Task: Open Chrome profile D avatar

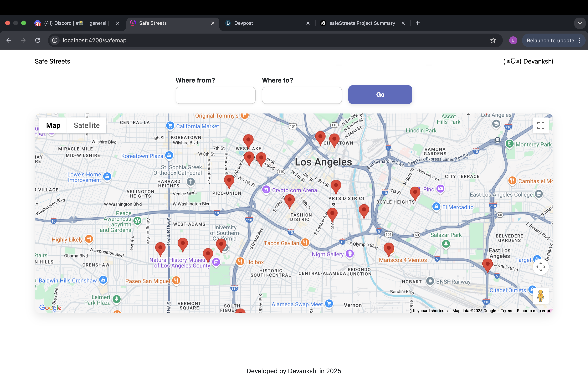Action: click(x=513, y=41)
